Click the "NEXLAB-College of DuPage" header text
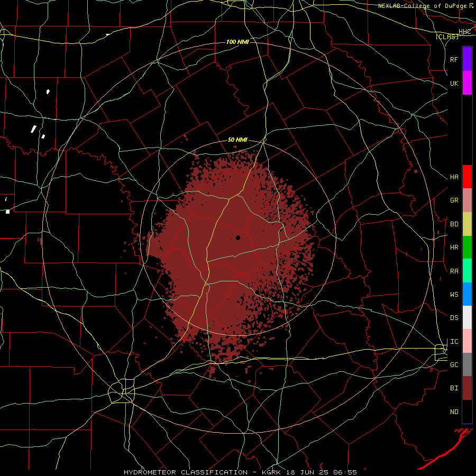The image size is (476, 476). tap(422, 6)
